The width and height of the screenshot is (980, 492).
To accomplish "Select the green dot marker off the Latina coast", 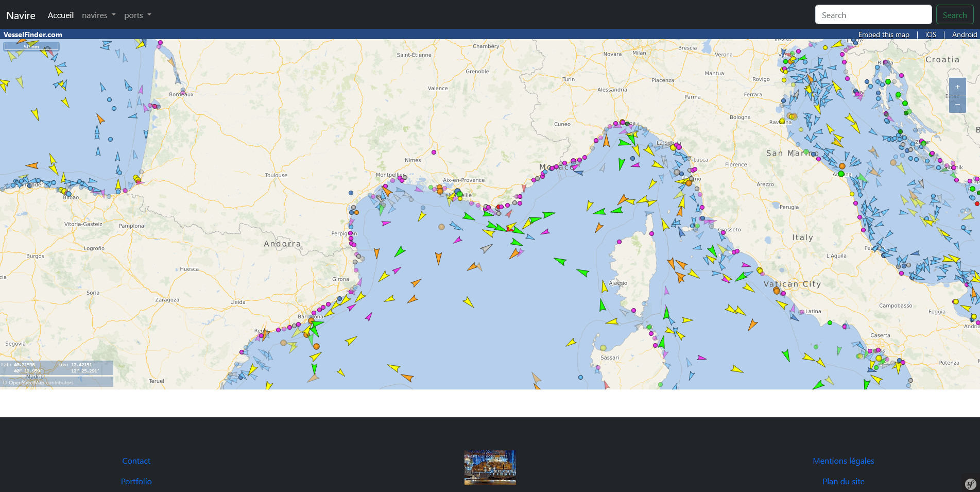I will pos(830,323).
